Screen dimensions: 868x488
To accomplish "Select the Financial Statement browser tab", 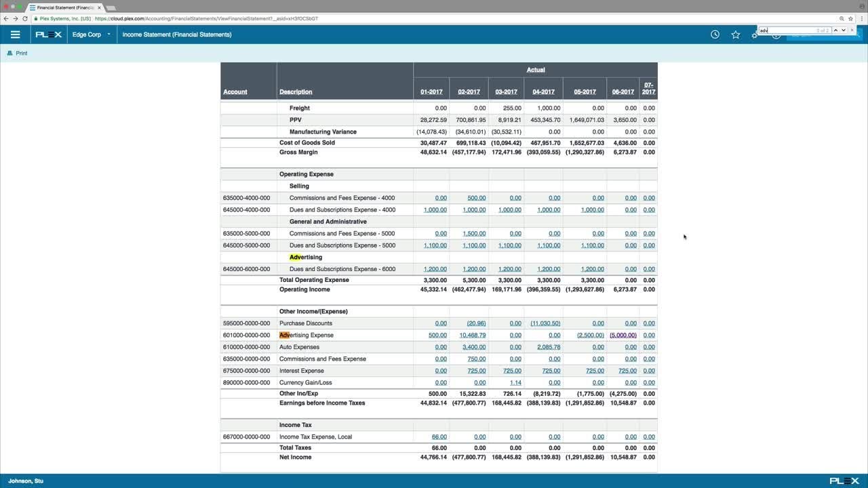I will click(x=65, y=7).
